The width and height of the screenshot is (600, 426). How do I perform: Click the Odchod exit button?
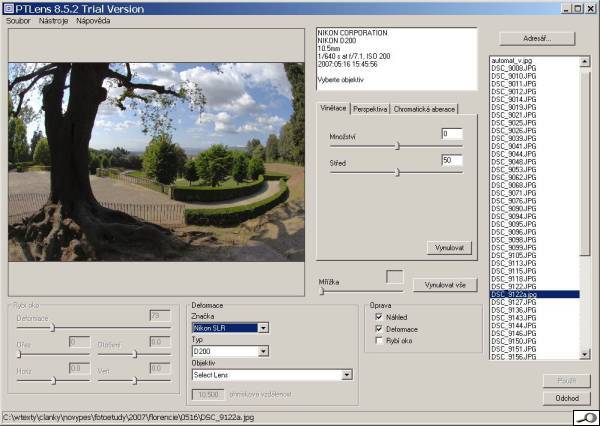[566, 398]
